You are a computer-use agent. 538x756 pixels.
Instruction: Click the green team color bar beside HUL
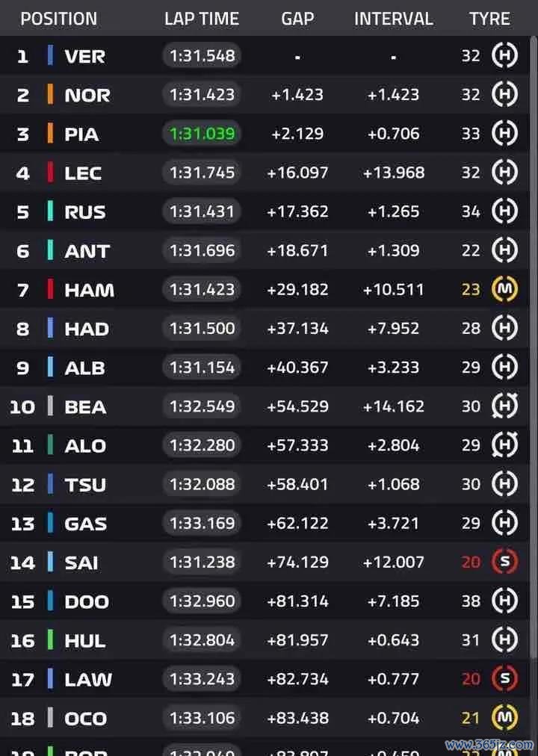point(50,639)
